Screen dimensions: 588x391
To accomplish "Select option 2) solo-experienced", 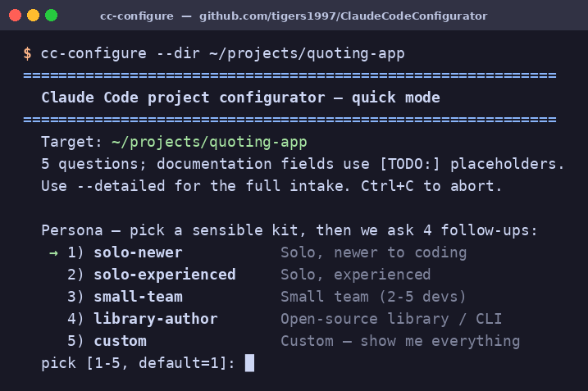I will (152, 275).
